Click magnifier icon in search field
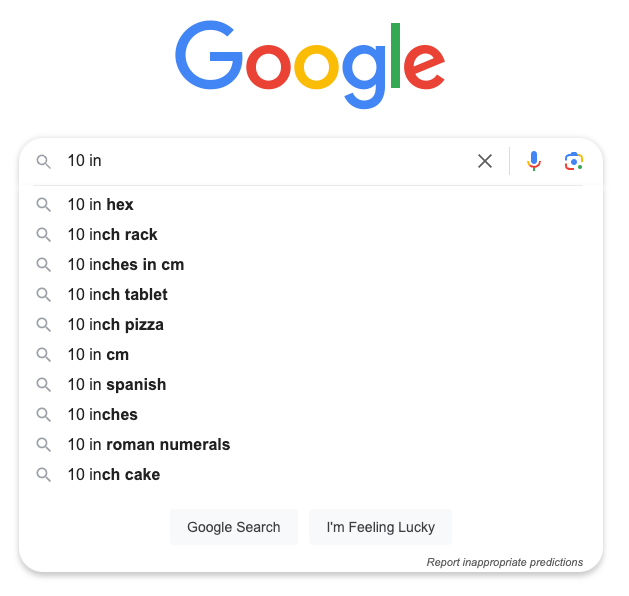Image resolution: width=629 pixels, height=596 pixels. pos(44,161)
